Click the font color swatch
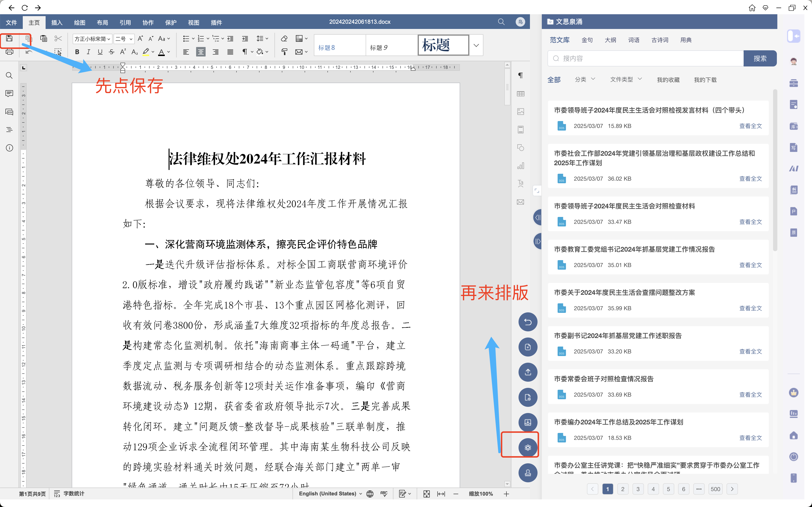This screenshot has width=812, height=507. 161,52
